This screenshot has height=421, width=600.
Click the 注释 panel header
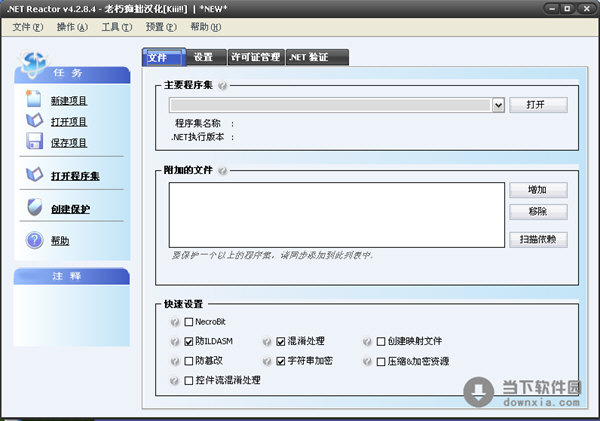pos(72,276)
